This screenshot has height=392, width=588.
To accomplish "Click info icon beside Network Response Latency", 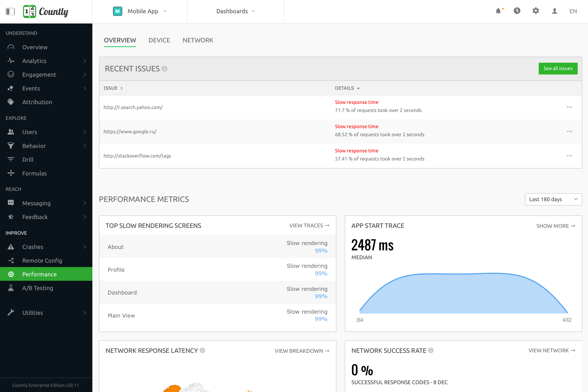I will pyautogui.click(x=203, y=351).
